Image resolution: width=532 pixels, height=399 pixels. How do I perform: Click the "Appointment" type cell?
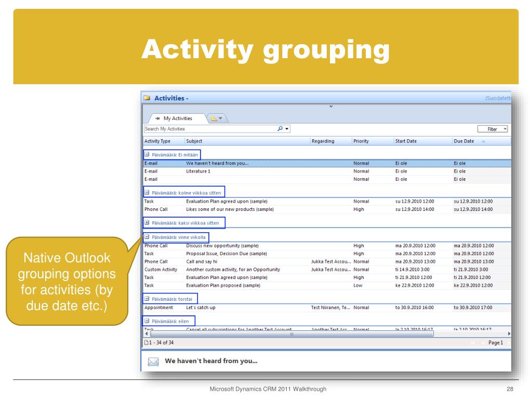tap(158, 308)
